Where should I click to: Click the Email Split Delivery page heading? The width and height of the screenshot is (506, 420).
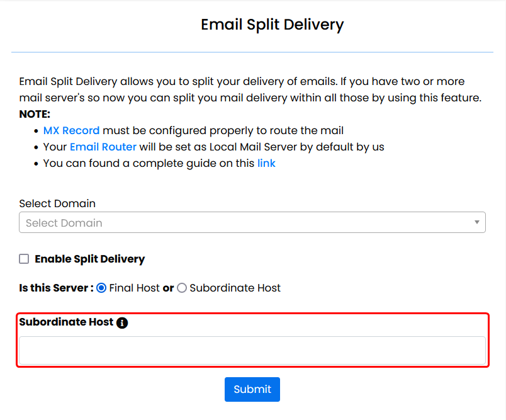(272, 25)
